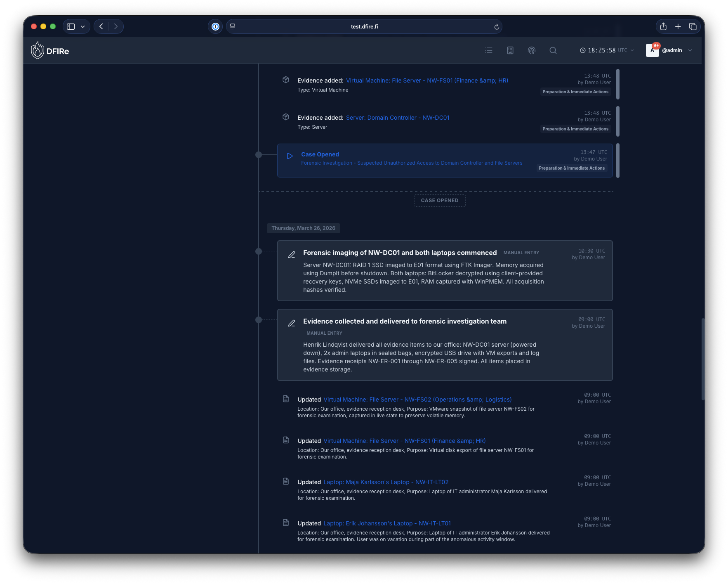
Task: Click the Case Opened title
Action: tap(320, 154)
